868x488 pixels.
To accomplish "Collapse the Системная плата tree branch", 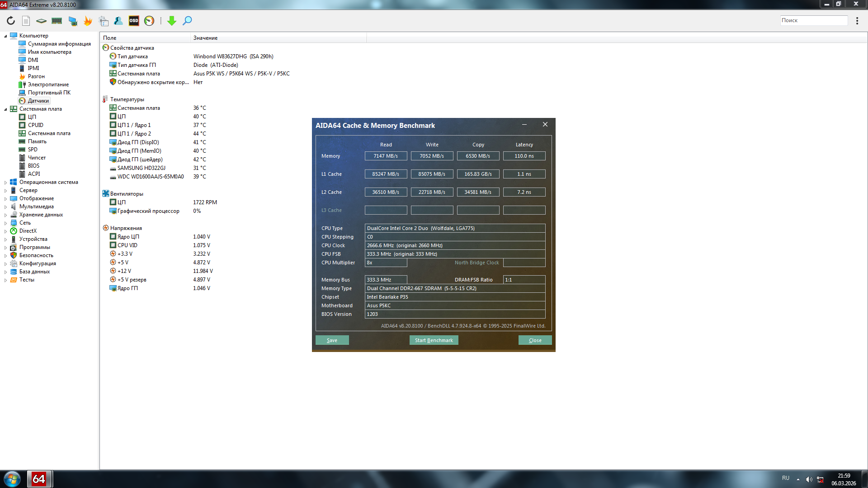I will 5,109.
